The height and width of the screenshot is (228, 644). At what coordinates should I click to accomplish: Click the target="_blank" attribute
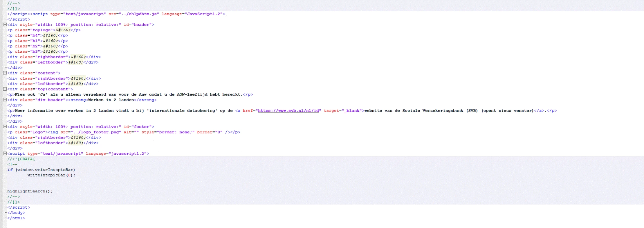click(343, 111)
